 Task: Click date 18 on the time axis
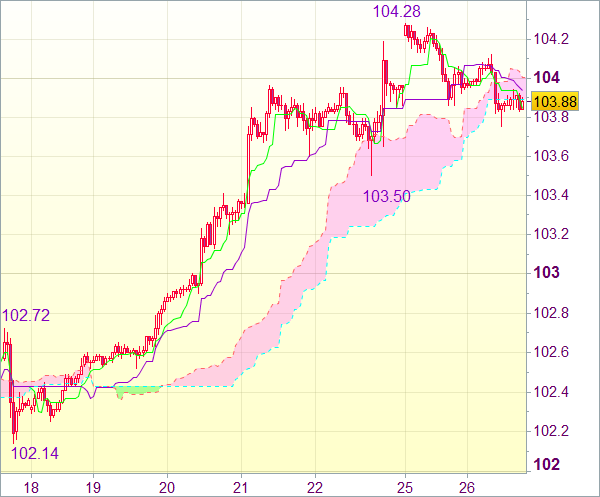[x=31, y=488]
